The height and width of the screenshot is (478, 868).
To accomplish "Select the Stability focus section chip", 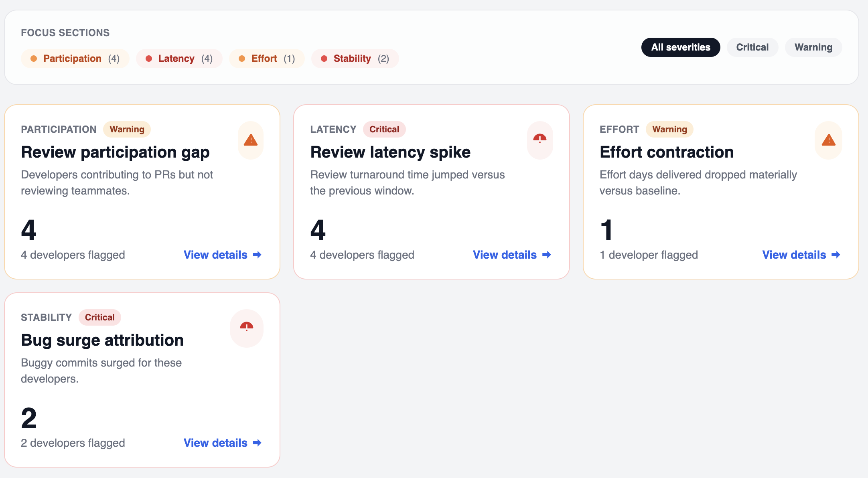I will (x=355, y=59).
